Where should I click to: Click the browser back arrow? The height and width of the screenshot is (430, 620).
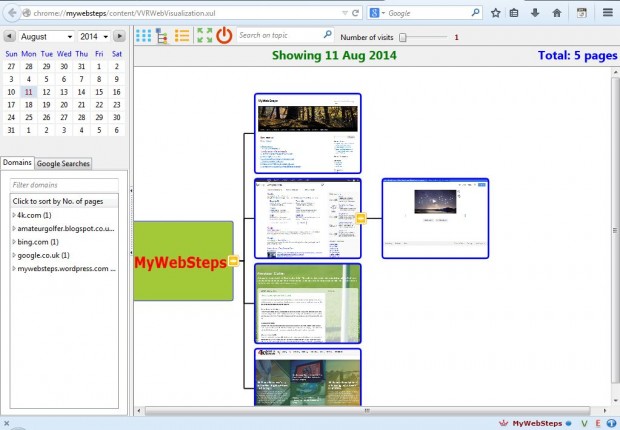click(x=12, y=13)
